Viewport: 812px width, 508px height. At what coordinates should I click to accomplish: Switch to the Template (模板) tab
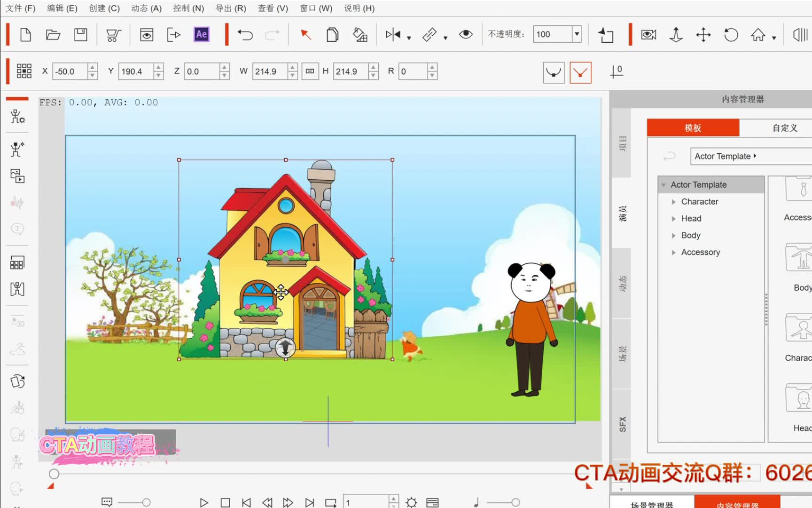[x=693, y=128]
